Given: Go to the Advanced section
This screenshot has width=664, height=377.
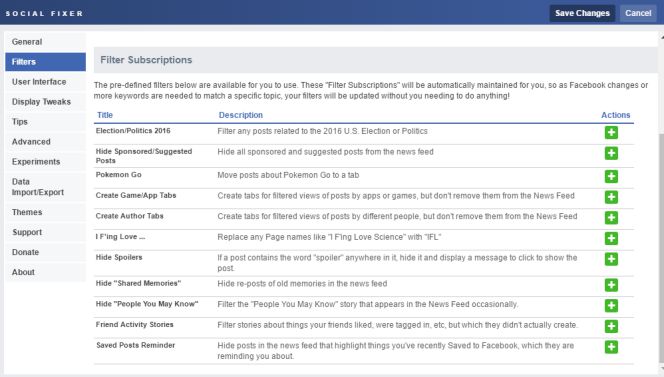Looking at the screenshot, I should click(45, 141).
